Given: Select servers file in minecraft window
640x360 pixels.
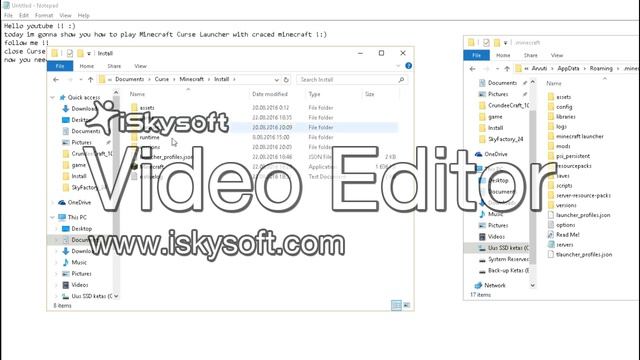Looking at the screenshot, I should tap(564, 244).
